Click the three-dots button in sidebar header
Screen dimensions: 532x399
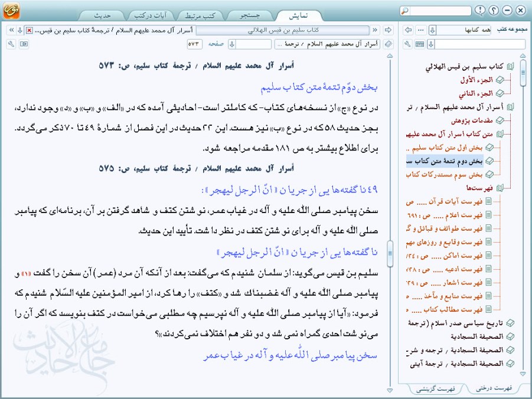coord(421,30)
